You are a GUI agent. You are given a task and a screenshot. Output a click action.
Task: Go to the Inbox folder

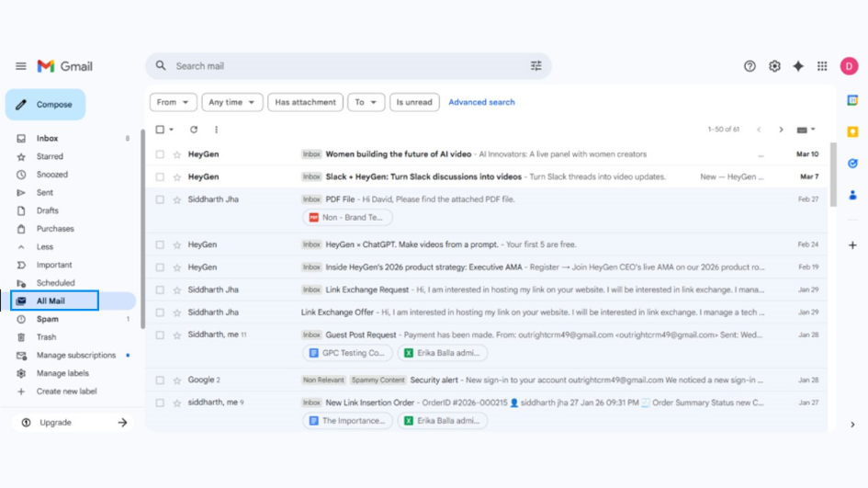pos(47,139)
